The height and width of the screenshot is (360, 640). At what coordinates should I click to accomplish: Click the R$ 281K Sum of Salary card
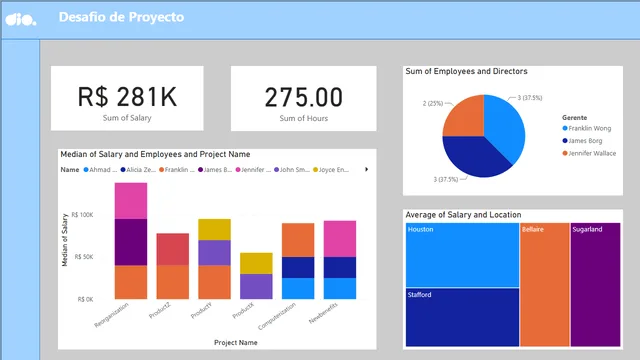(x=127, y=98)
